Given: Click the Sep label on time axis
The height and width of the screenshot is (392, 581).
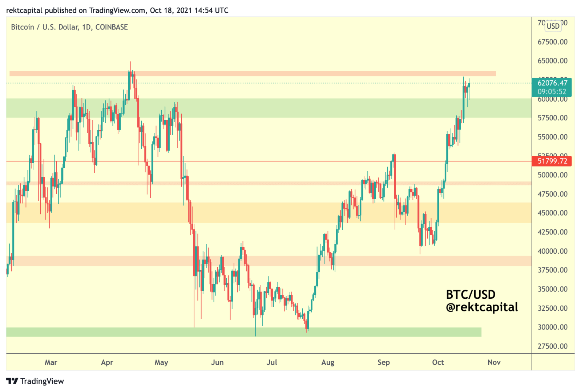Looking at the screenshot, I should point(384,362).
